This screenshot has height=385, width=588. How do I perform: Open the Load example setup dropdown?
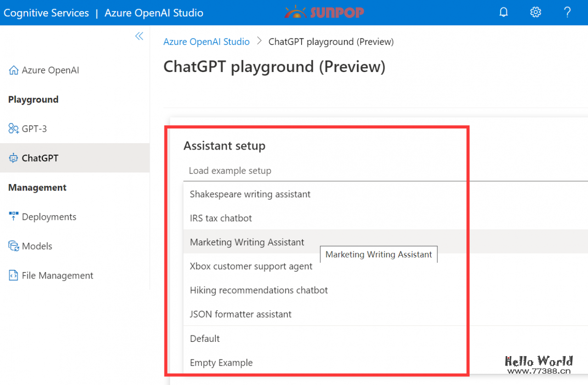322,170
